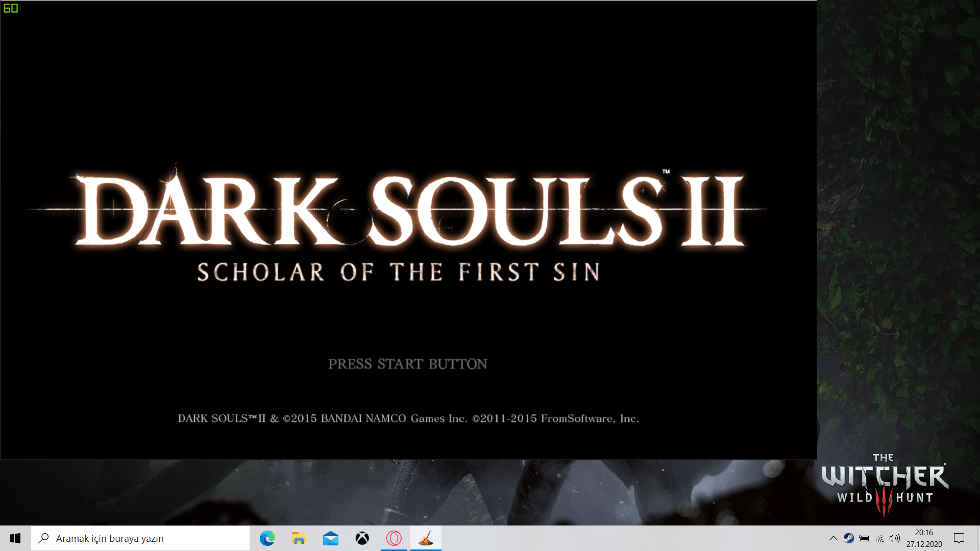This screenshot has height=551, width=980.
Task: Click the magnifier icon in search box
Action: coord(44,538)
